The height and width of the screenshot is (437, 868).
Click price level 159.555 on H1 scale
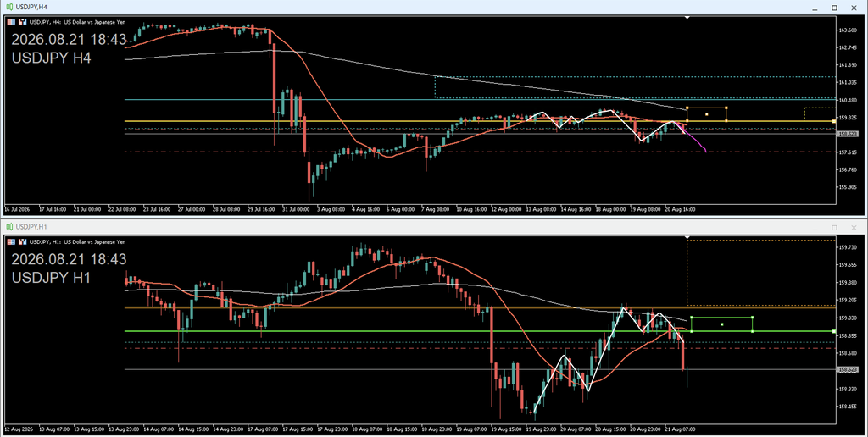click(848, 265)
